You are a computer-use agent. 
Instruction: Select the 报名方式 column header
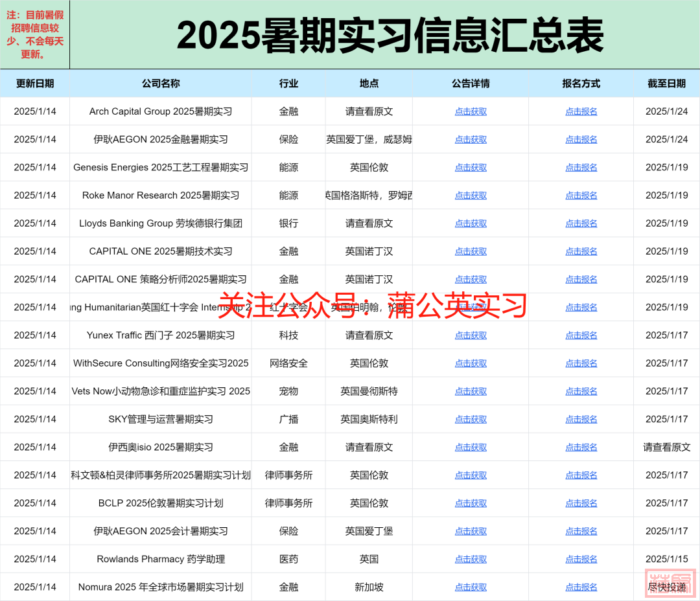[x=581, y=84]
